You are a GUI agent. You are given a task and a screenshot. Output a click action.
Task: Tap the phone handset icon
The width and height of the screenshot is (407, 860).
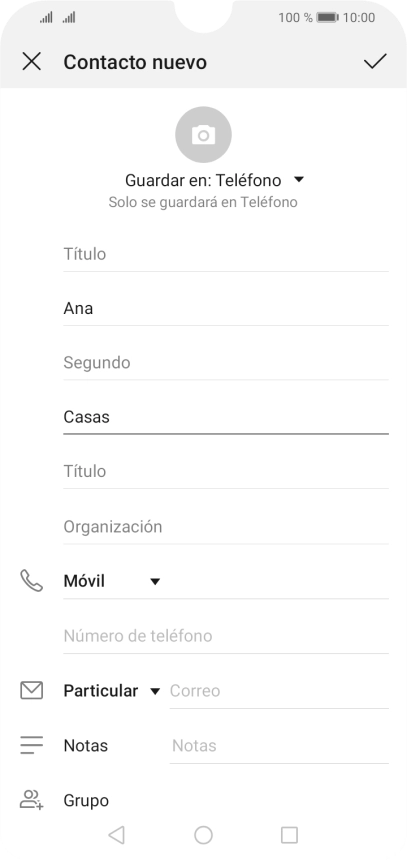pyautogui.click(x=31, y=581)
